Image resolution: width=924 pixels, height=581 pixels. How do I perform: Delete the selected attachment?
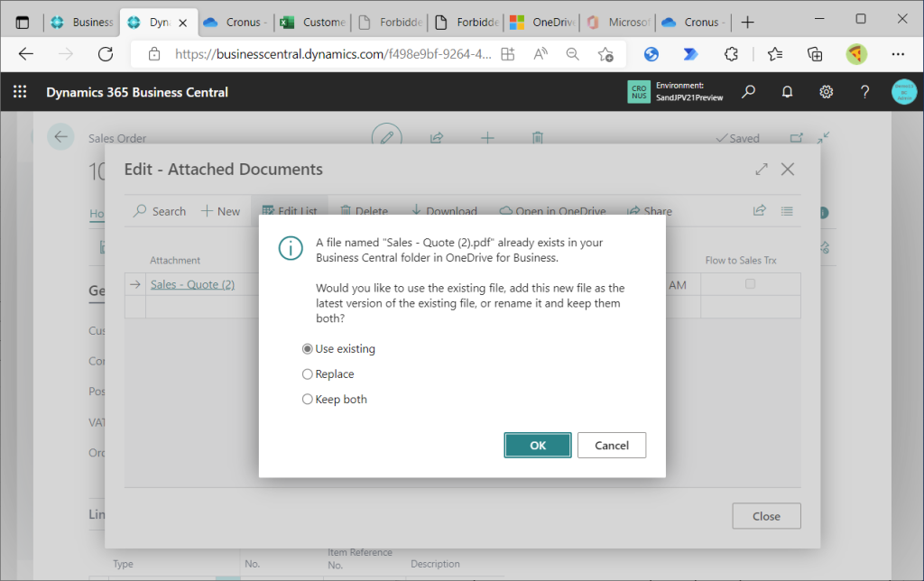pos(365,211)
